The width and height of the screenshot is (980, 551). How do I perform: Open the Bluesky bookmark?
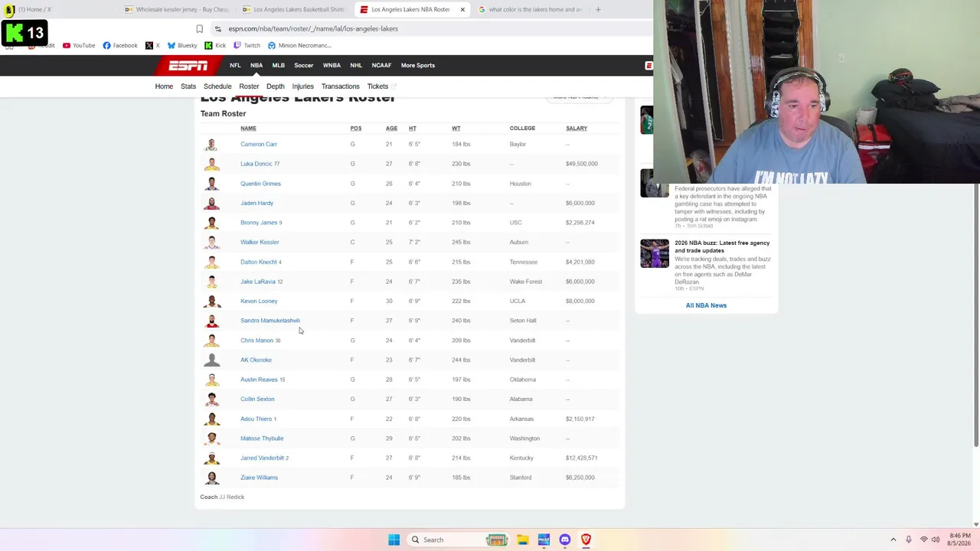pyautogui.click(x=182, y=45)
